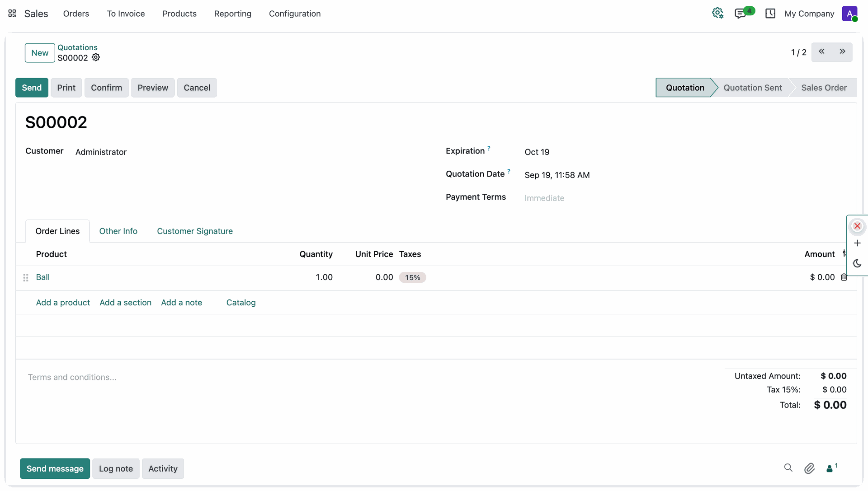Search messages in the chatter

788,468
